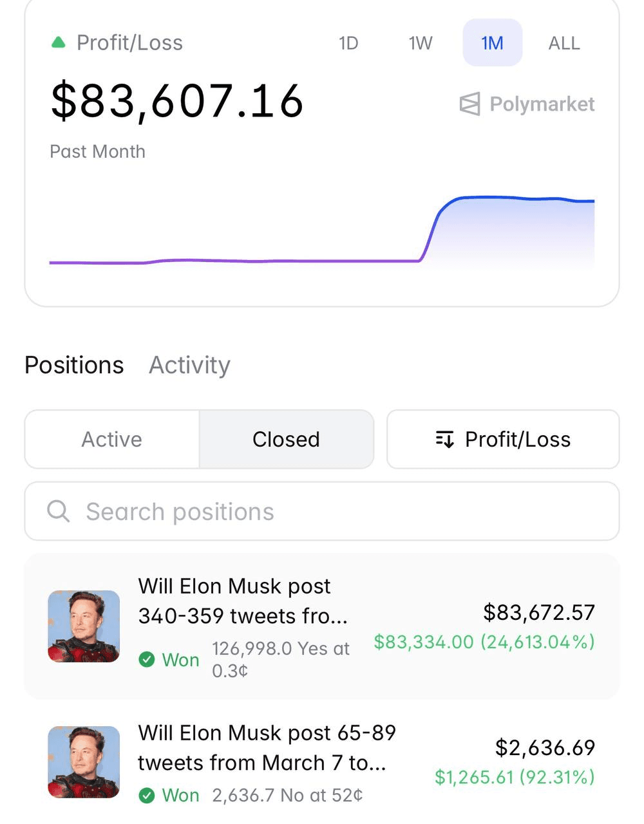The width and height of the screenshot is (644, 824).
Task: Switch to the Activity tab
Action: tap(189, 365)
